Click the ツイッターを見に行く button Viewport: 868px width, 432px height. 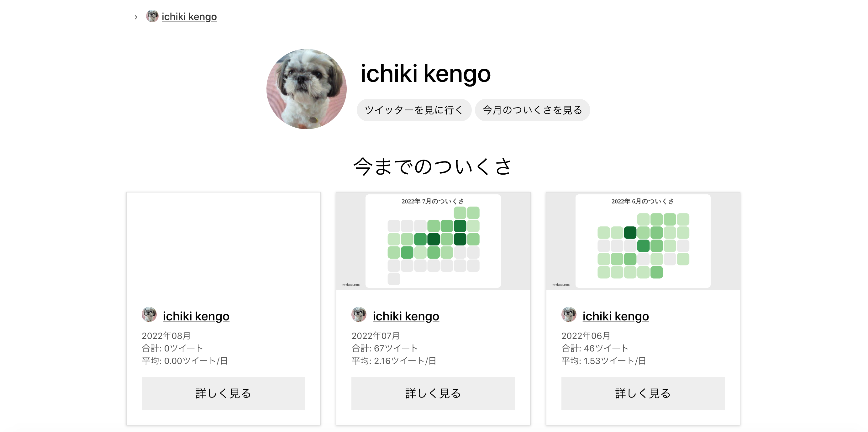point(414,110)
